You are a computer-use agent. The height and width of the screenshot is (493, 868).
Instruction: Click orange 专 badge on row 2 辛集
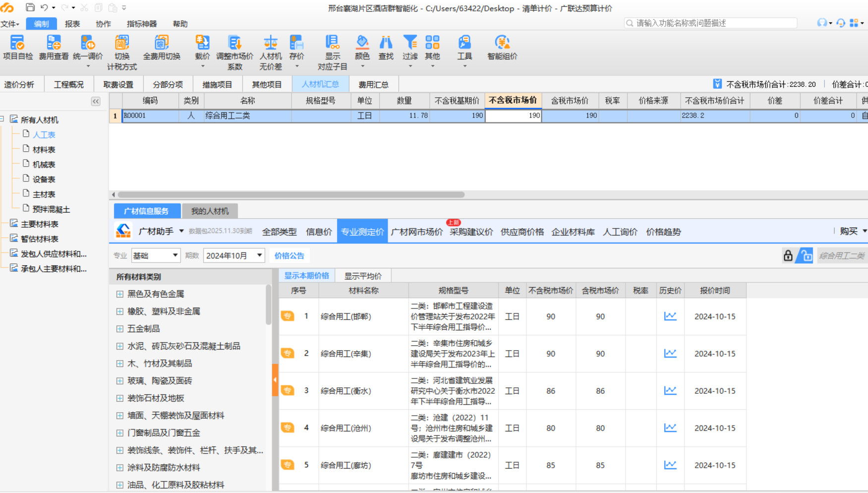point(288,353)
